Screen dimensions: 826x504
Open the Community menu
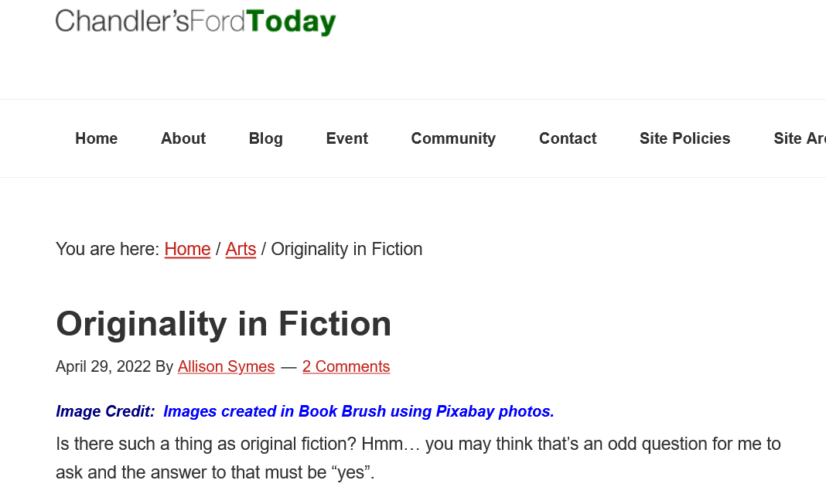453,138
